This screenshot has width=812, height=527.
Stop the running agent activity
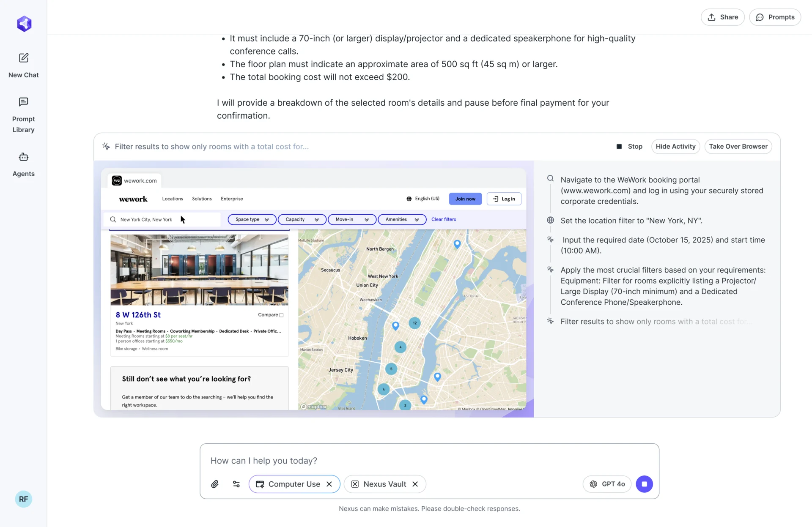point(629,146)
